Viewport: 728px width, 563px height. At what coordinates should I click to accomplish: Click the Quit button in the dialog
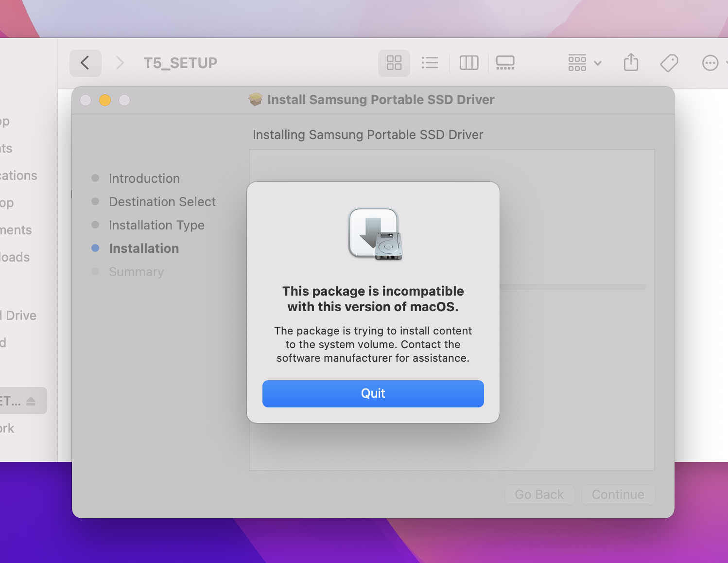[373, 393]
